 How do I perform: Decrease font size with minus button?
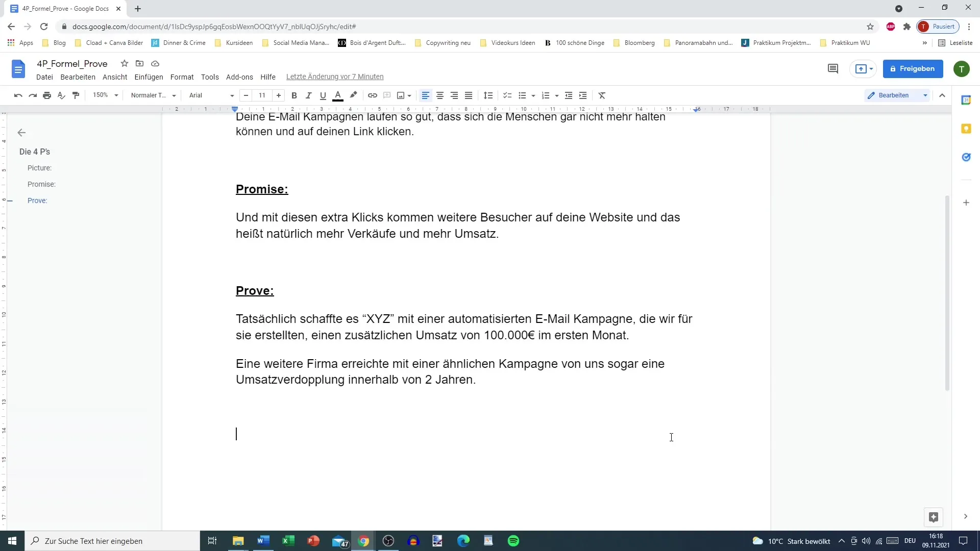point(246,95)
